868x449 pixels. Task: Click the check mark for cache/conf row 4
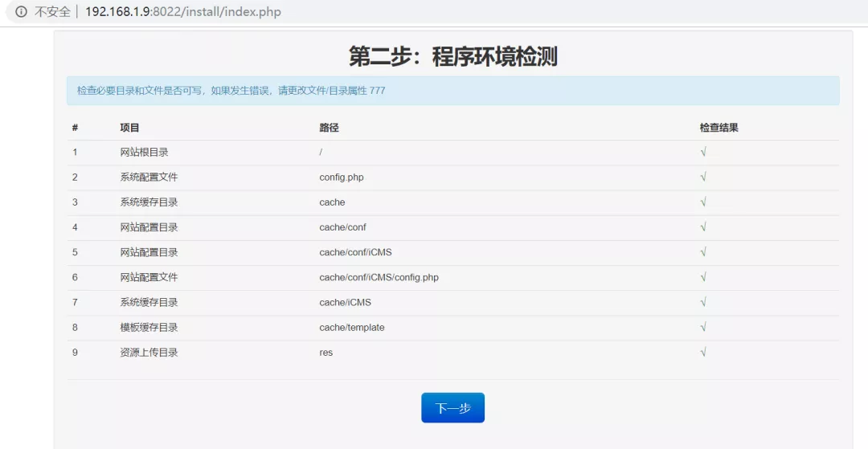(x=703, y=227)
